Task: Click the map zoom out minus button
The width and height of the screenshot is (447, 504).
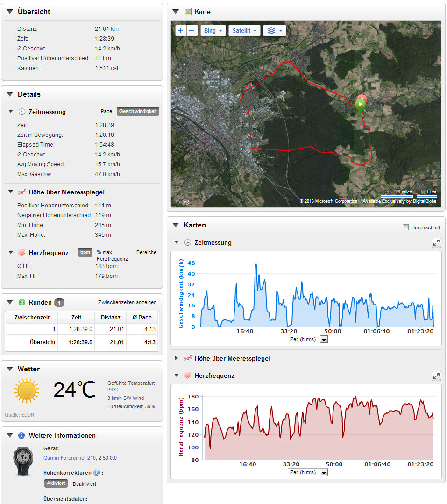Action: (192, 31)
